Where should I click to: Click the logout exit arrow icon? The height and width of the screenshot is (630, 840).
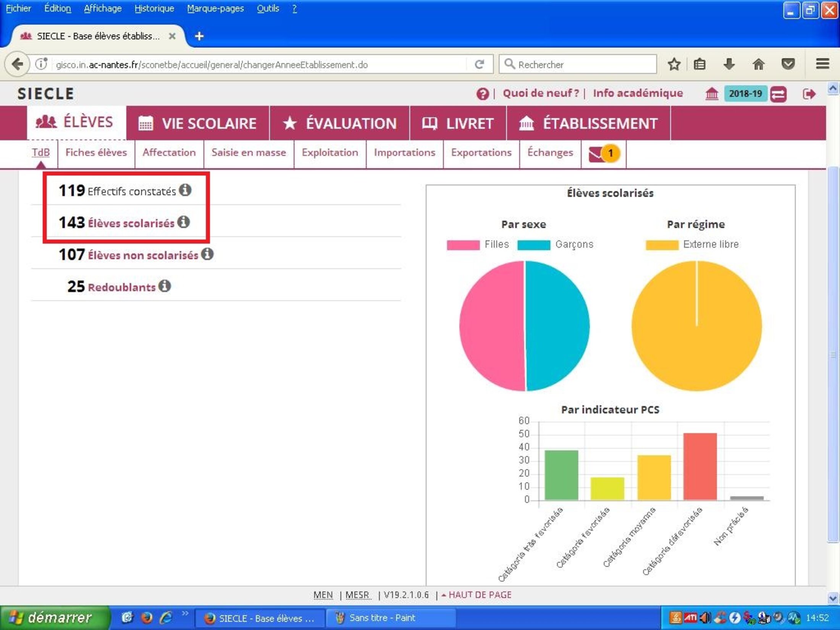point(809,94)
